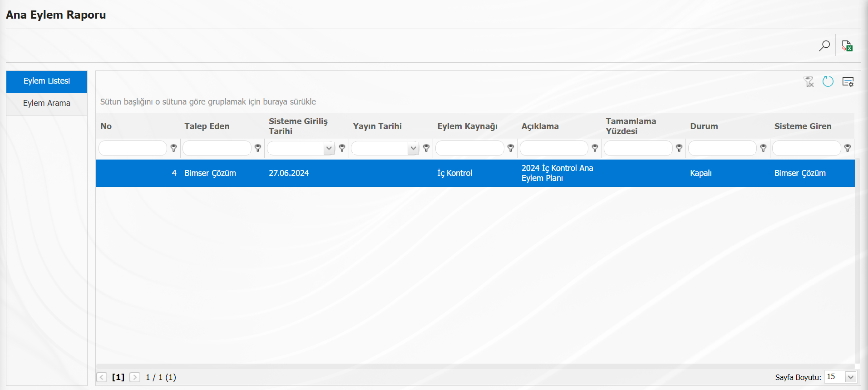Select page number [1]
Screen dimensions: 868x390
pyautogui.click(x=118, y=377)
